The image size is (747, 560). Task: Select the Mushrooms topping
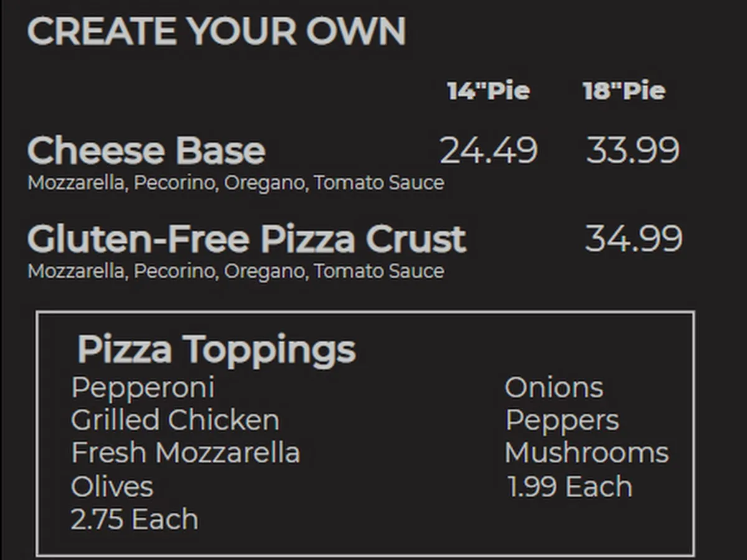586,453
